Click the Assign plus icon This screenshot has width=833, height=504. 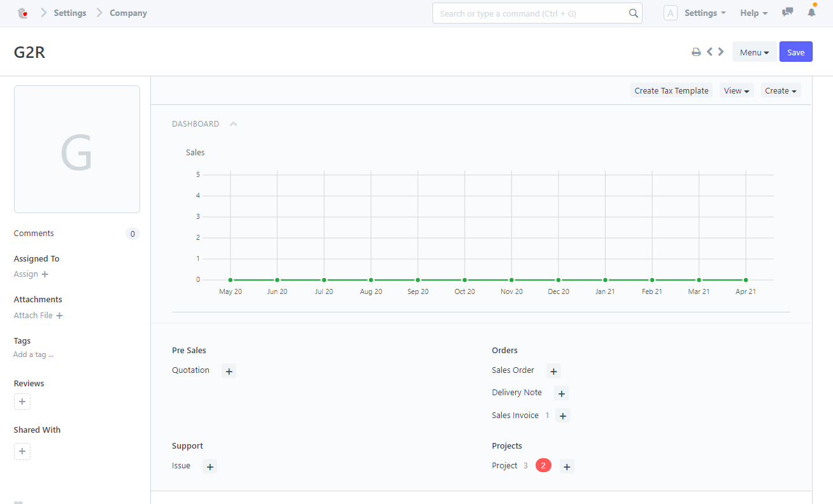(x=45, y=274)
